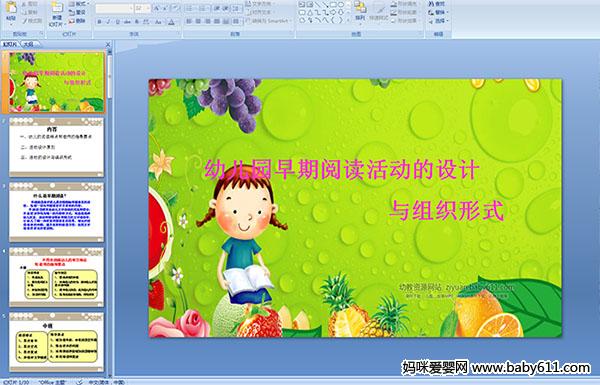Open Find (查找) in editing group

pos(437,4)
